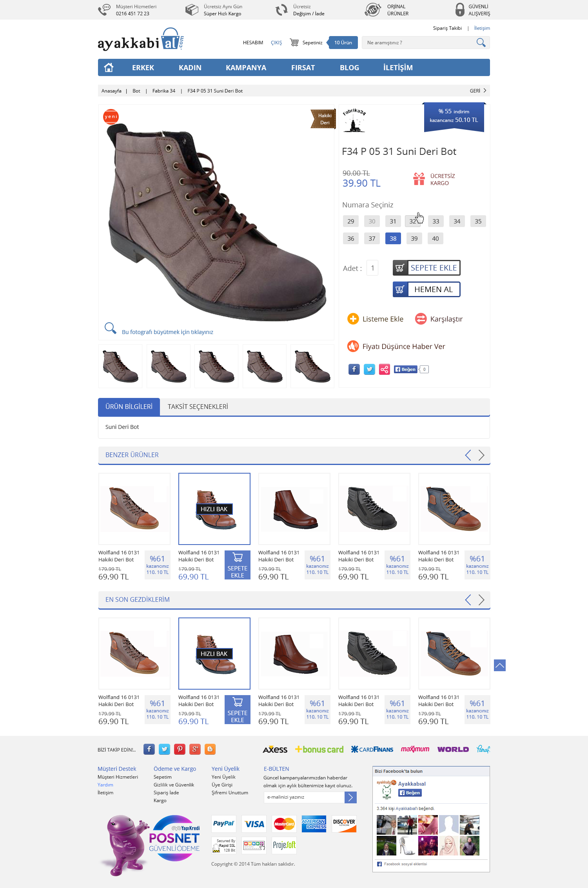Screen dimensions: 588x888
Task: Click the HEMEN AL button
Action: 426,289
